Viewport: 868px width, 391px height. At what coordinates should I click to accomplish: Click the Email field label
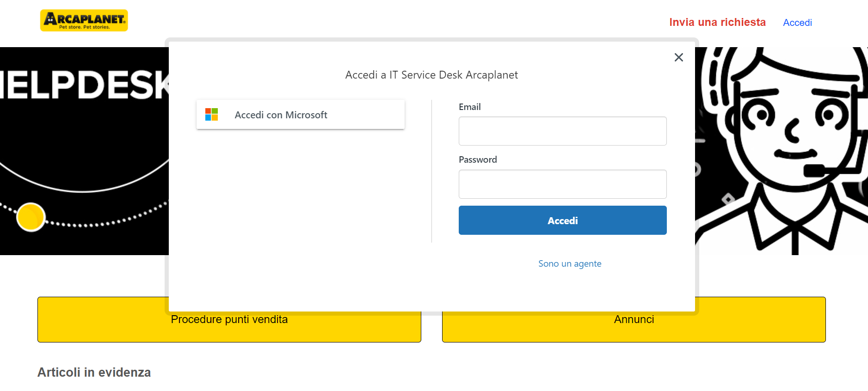point(470,107)
